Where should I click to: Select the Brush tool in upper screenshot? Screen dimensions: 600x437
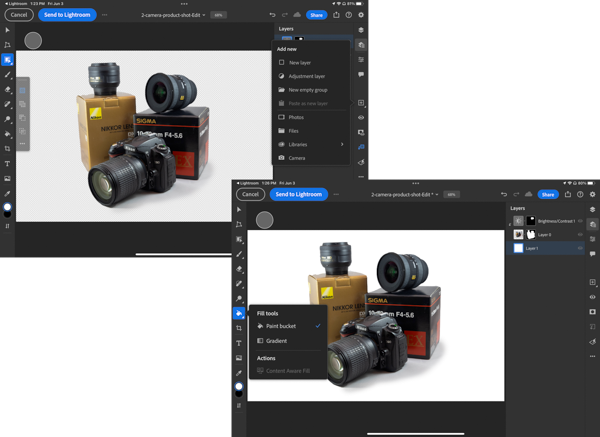(7, 75)
